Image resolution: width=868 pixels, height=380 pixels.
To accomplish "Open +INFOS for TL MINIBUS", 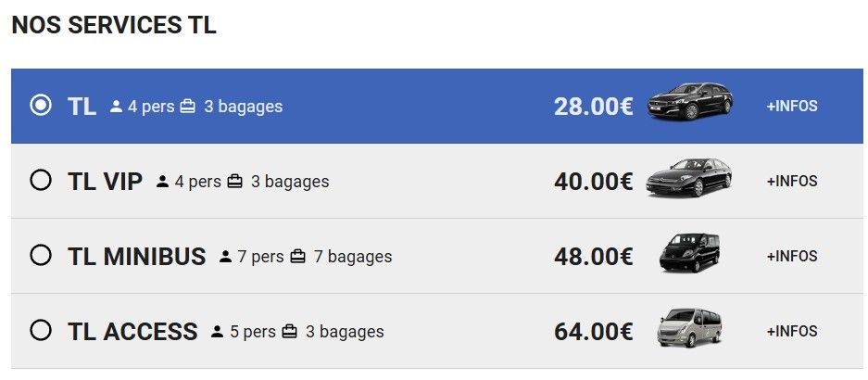I will [792, 256].
